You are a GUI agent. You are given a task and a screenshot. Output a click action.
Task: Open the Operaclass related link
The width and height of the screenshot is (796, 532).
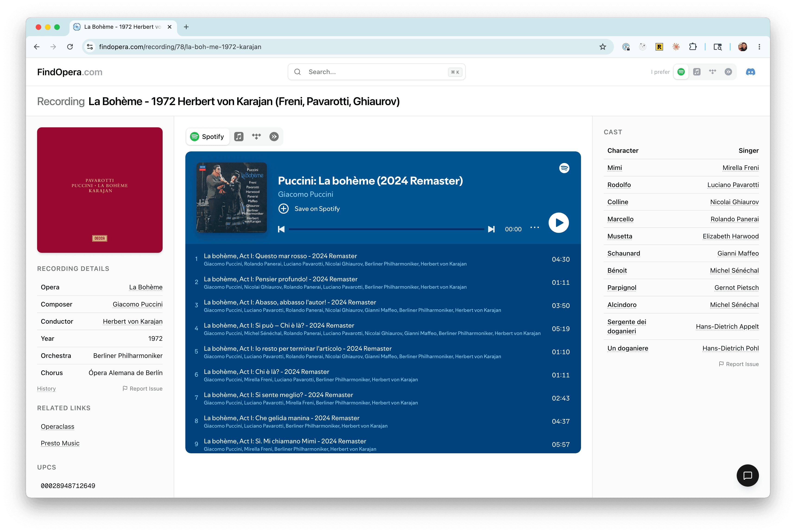click(57, 427)
